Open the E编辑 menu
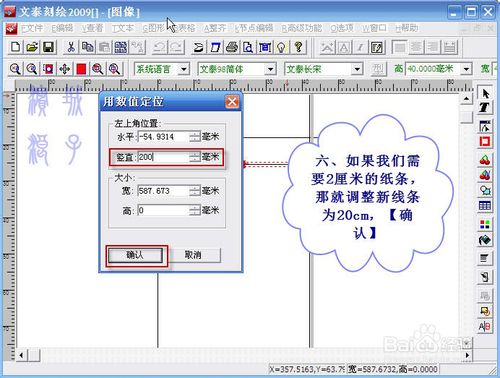This screenshot has height=378, width=500. pyautogui.click(x=62, y=28)
